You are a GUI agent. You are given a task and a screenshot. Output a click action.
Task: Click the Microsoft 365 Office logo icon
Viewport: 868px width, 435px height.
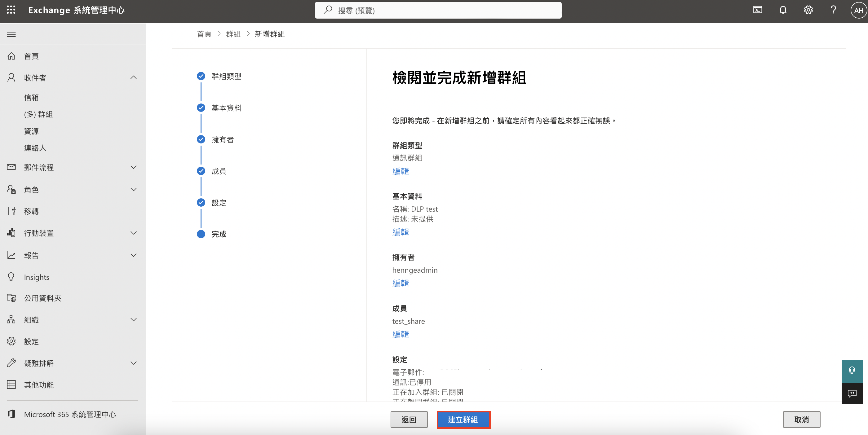tap(11, 414)
